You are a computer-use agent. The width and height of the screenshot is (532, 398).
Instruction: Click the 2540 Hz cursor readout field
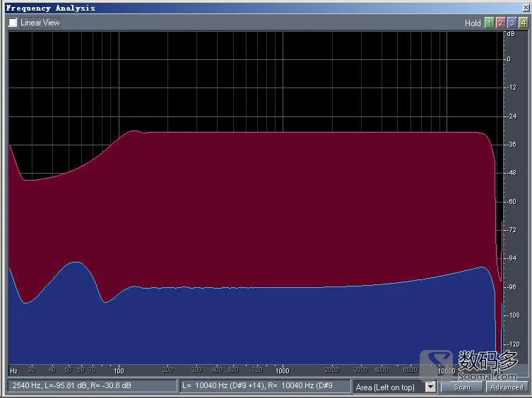[92, 386]
